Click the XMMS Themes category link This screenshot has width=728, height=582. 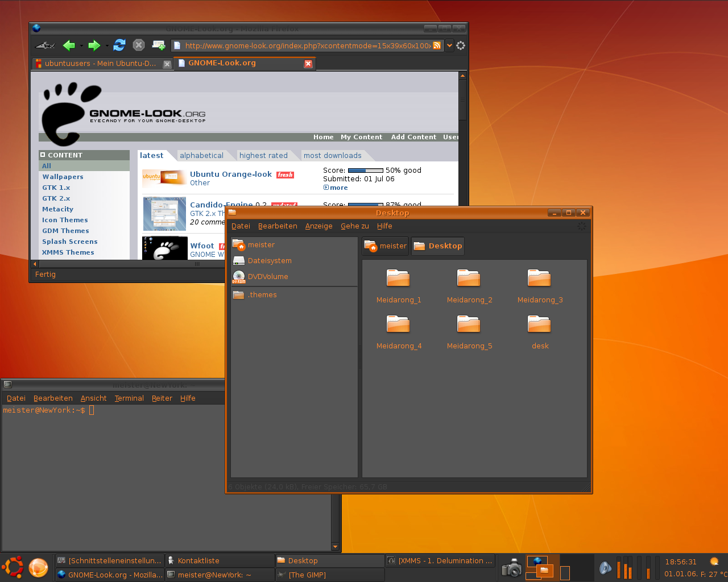(68, 252)
